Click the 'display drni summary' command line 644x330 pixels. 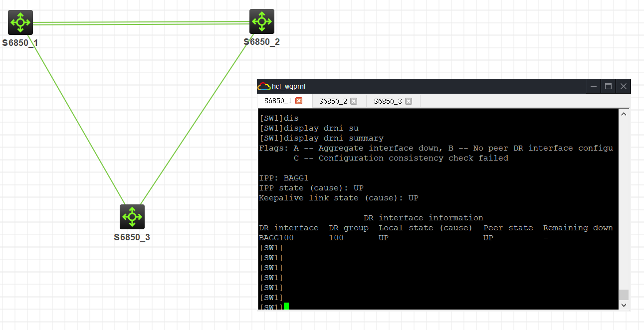click(x=322, y=138)
